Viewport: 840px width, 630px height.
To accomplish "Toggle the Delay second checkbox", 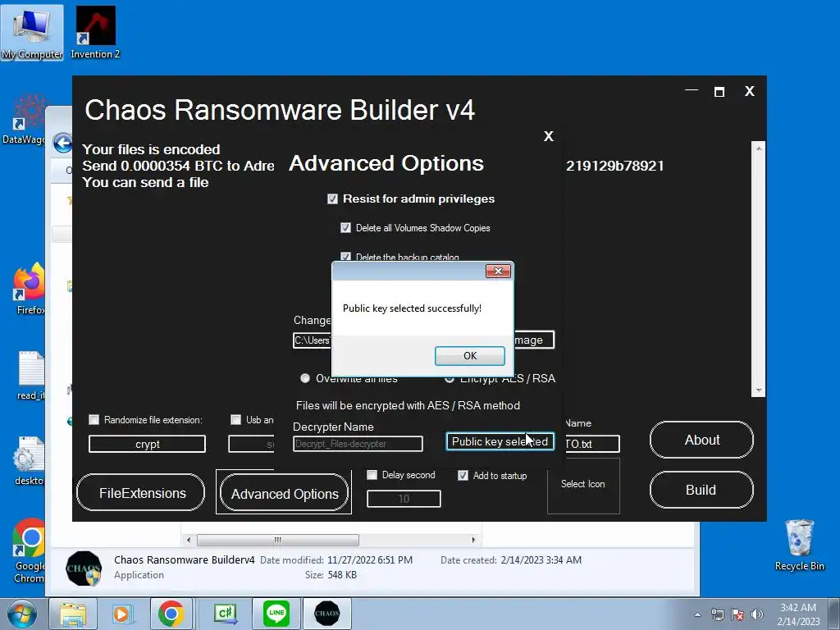I will (372, 475).
